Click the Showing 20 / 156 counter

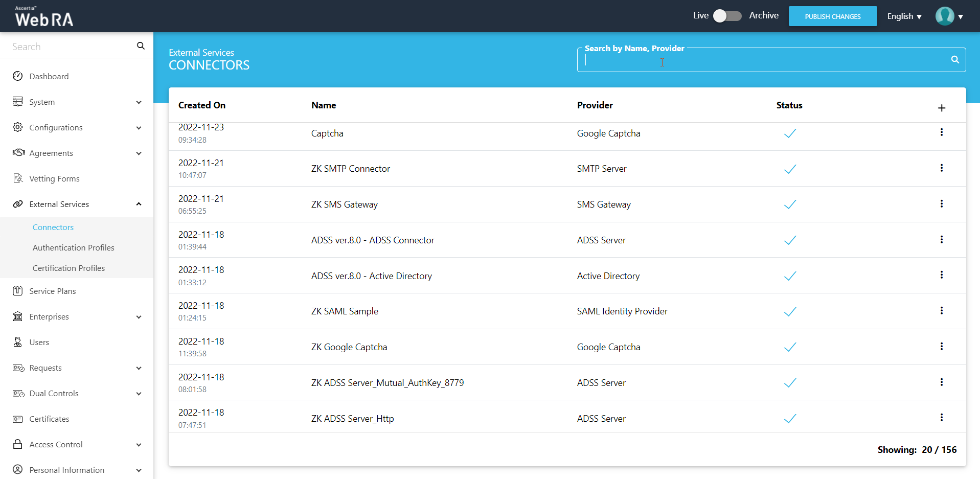click(917, 450)
